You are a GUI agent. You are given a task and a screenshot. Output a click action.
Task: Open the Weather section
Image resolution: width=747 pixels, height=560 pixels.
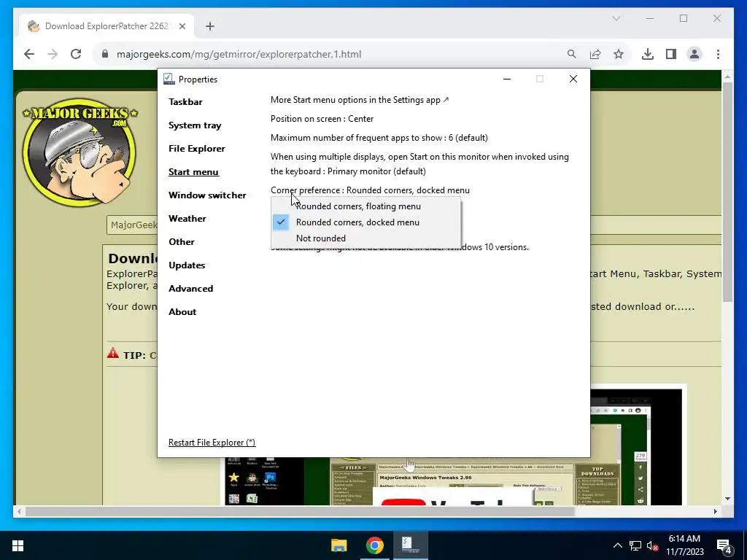coord(187,219)
